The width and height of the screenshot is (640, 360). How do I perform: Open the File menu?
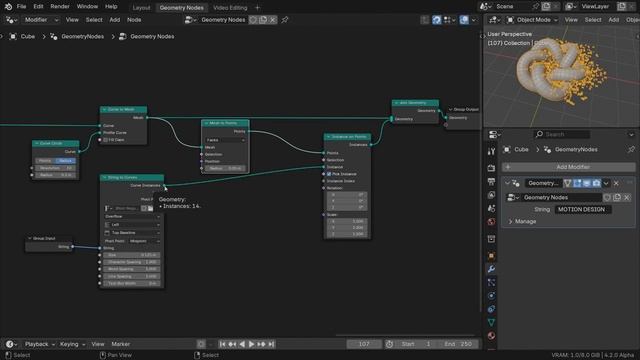pos(21,7)
